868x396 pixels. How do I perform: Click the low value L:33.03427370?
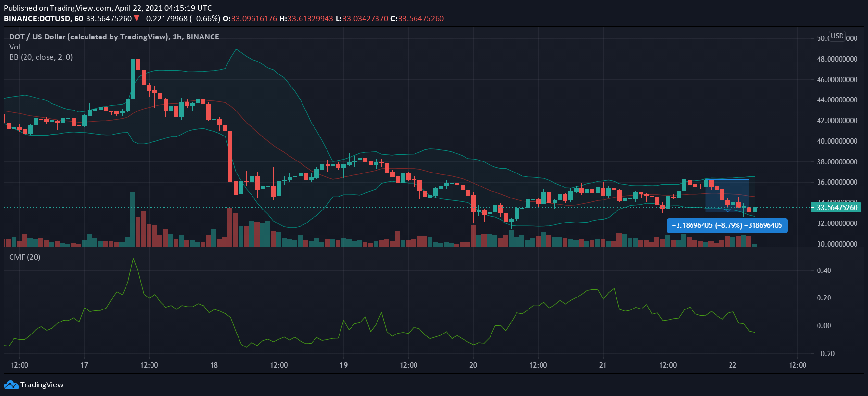(x=362, y=19)
